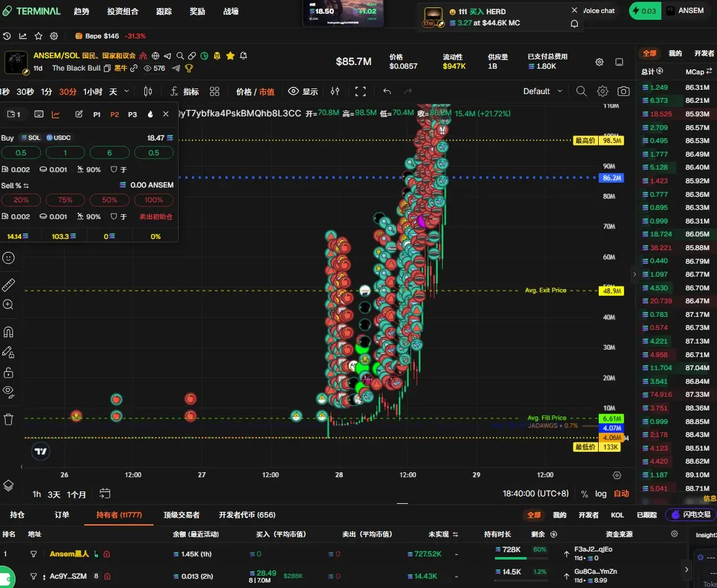Click the magnifier search icon beside ANSEM title

[180, 56]
